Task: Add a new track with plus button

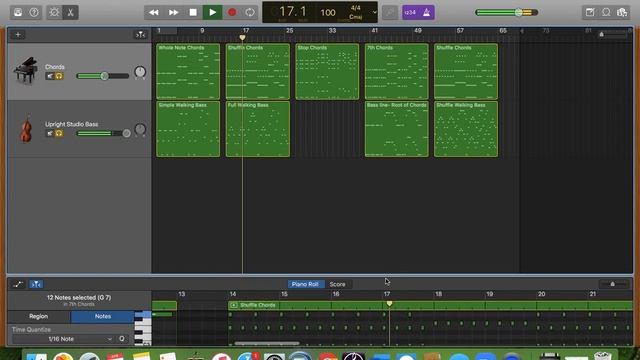Action: point(18,35)
